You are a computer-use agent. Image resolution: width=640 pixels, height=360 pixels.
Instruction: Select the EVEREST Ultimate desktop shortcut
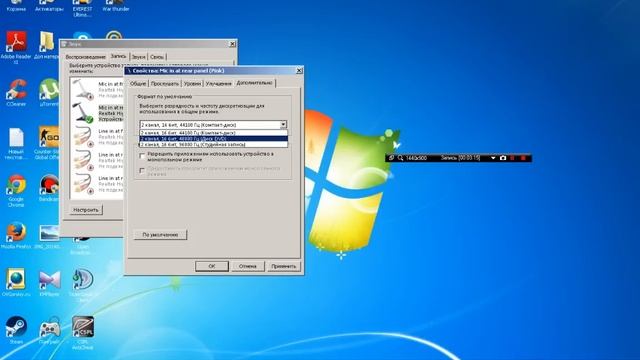point(82,9)
